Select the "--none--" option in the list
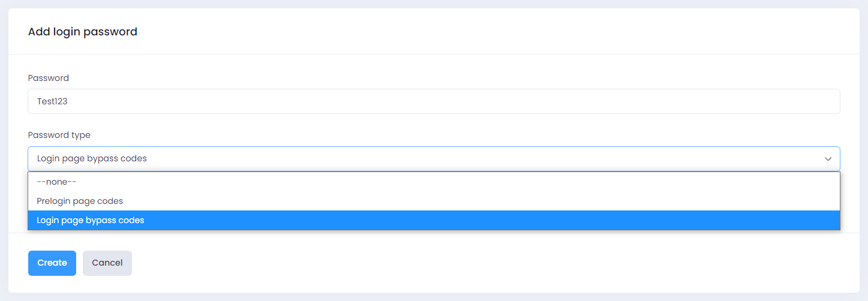Screen dimensions: 868x301 pos(56,182)
